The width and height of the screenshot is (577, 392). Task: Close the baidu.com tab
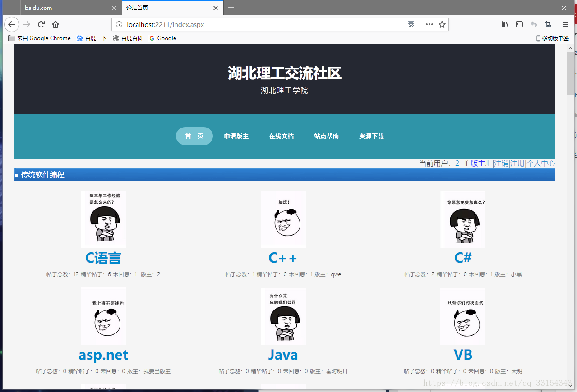coord(114,8)
